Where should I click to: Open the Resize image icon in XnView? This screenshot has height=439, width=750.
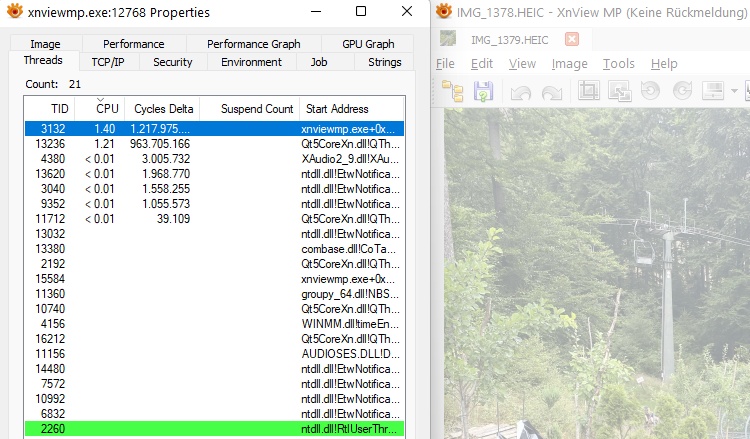coord(619,90)
